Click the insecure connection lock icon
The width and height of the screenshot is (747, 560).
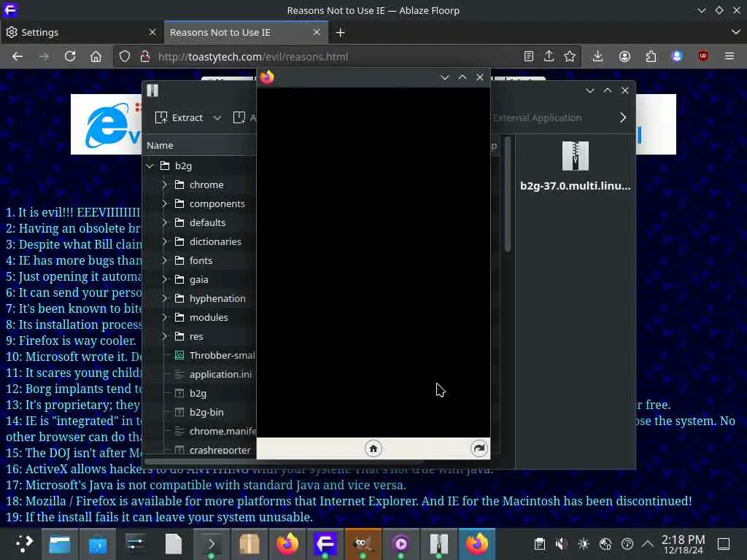coord(145,57)
